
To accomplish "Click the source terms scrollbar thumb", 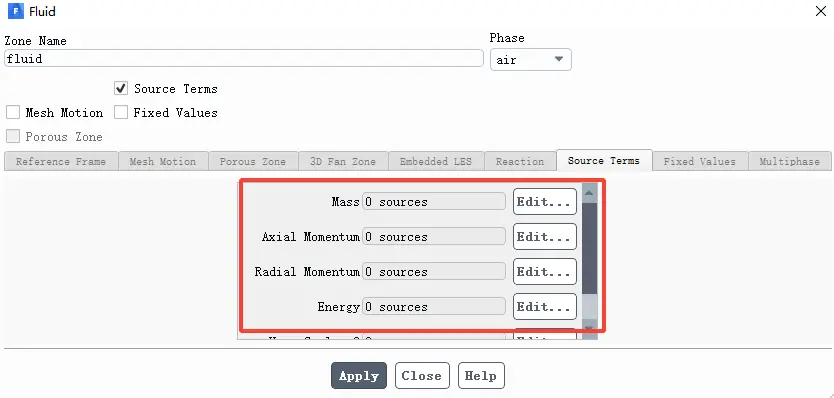I will 589,247.
